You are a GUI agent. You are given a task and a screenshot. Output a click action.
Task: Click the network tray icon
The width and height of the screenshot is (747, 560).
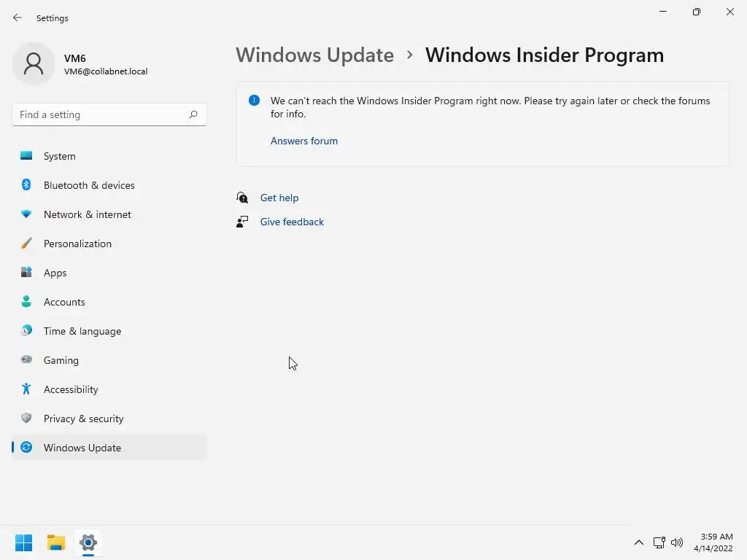pyautogui.click(x=659, y=542)
